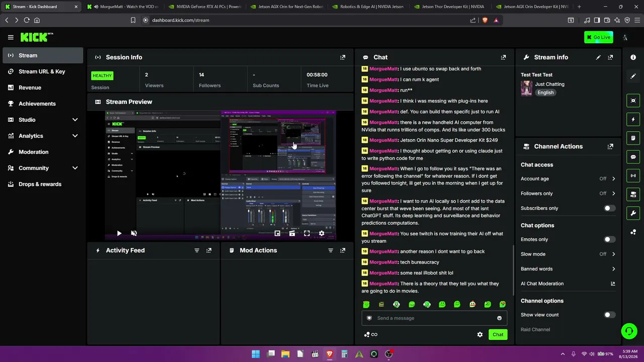This screenshot has height=362, width=644.
Task: Click Raid Channel option
Action: (535, 330)
